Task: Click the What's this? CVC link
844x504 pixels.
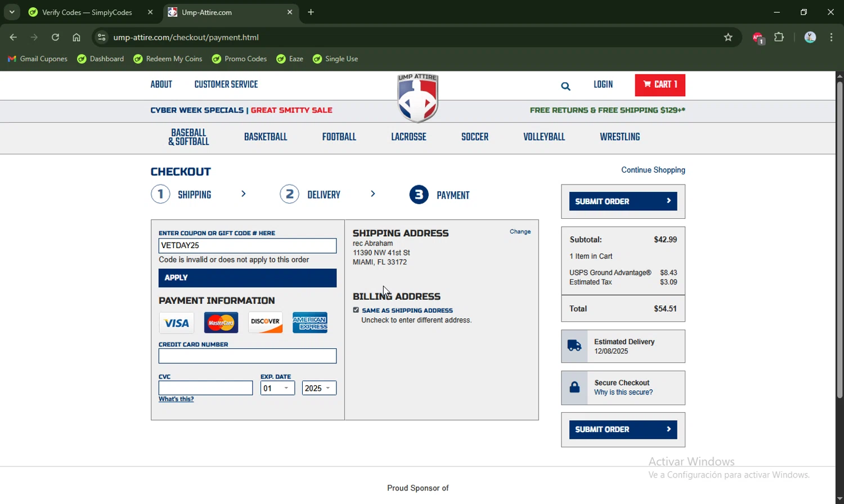Action: [176, 399]
